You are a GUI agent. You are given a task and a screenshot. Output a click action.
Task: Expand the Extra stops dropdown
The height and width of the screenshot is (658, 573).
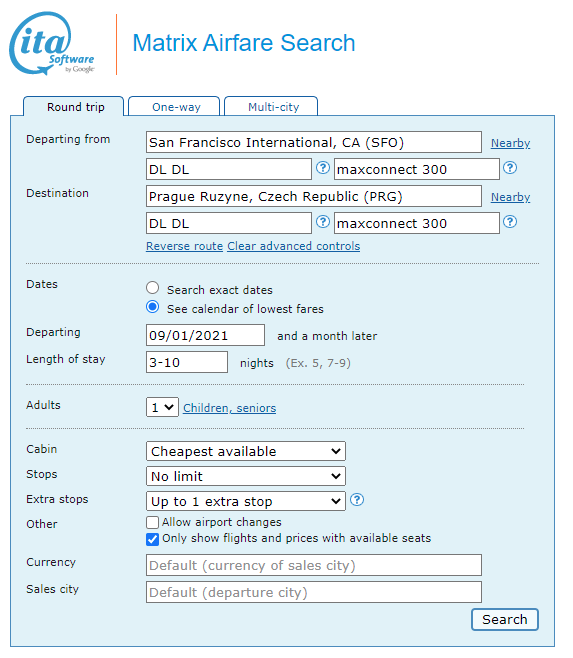tap(246, 501)
